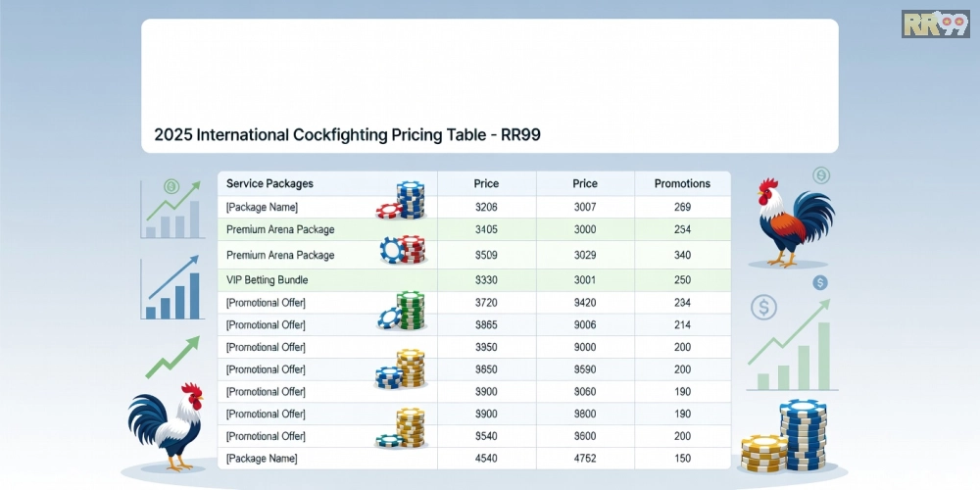This screenshot has width=980, height=490.
Task: Click the promotions cell 250
Action: coord(682,280)
